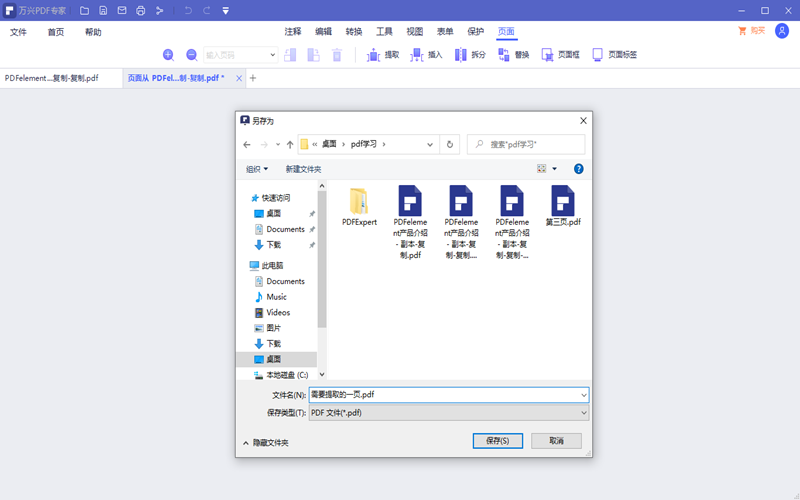Viewport: 800px width, 500px height.
Task: Click the print icon in title bar
Action: coord(140,10)
